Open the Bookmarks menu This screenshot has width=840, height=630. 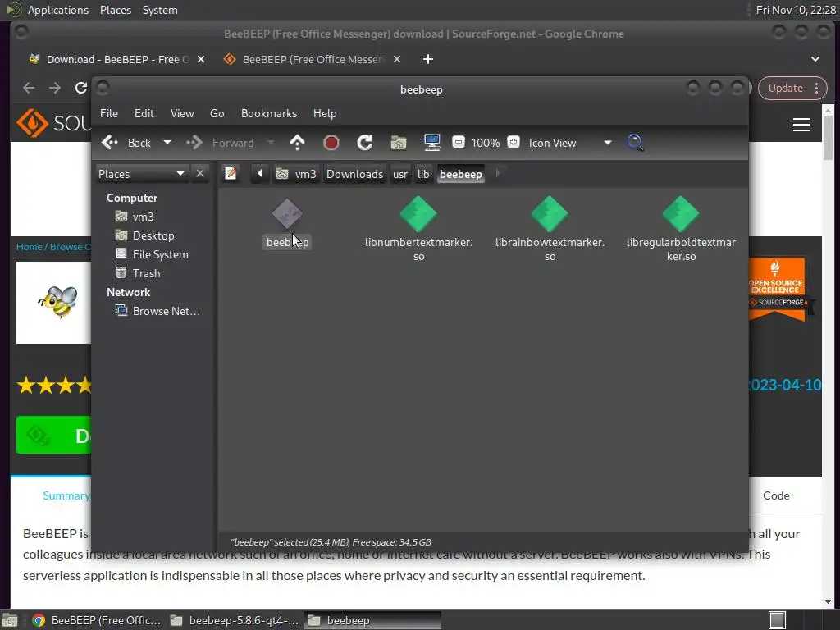click(x=269, y=113)
